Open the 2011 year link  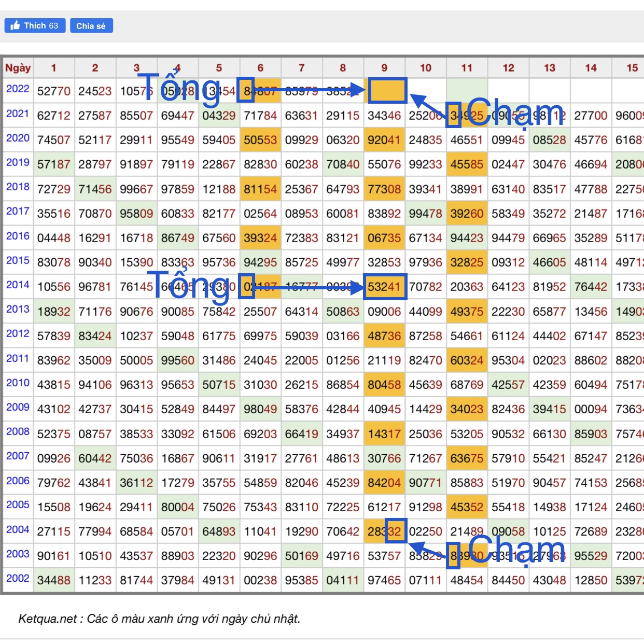pyautogui.click(x=18, y=358)
